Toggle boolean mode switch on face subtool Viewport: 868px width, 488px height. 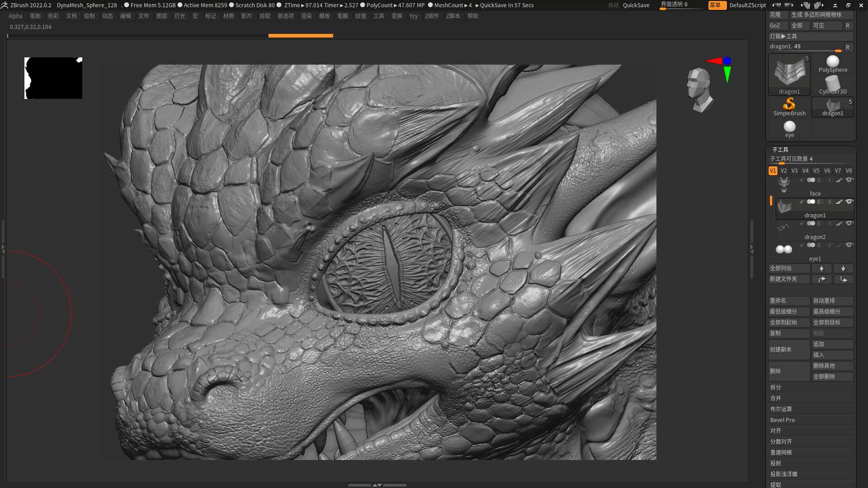[811, 180]
